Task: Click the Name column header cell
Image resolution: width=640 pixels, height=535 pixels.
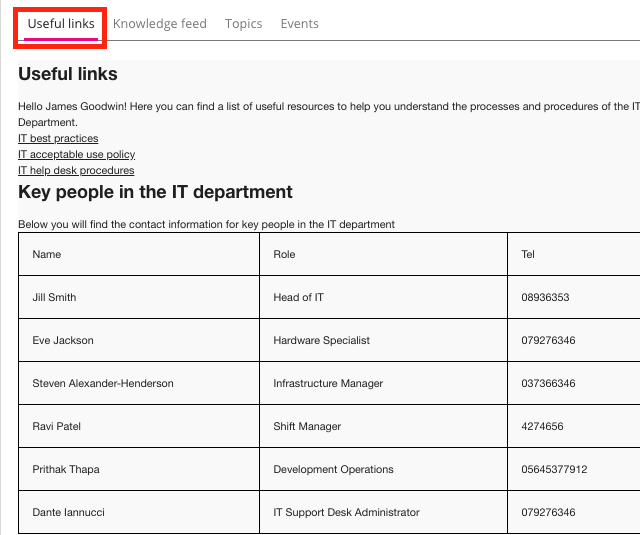Action: click(47, 254)
